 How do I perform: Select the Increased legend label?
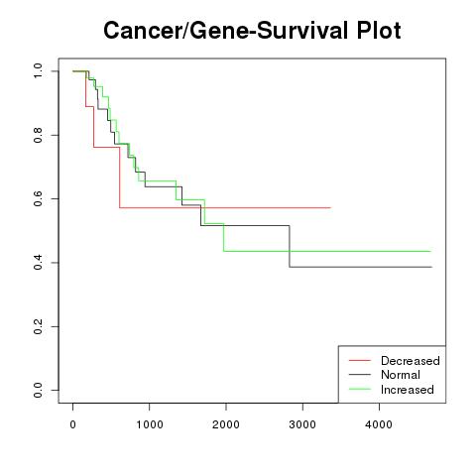click(408, 390)
